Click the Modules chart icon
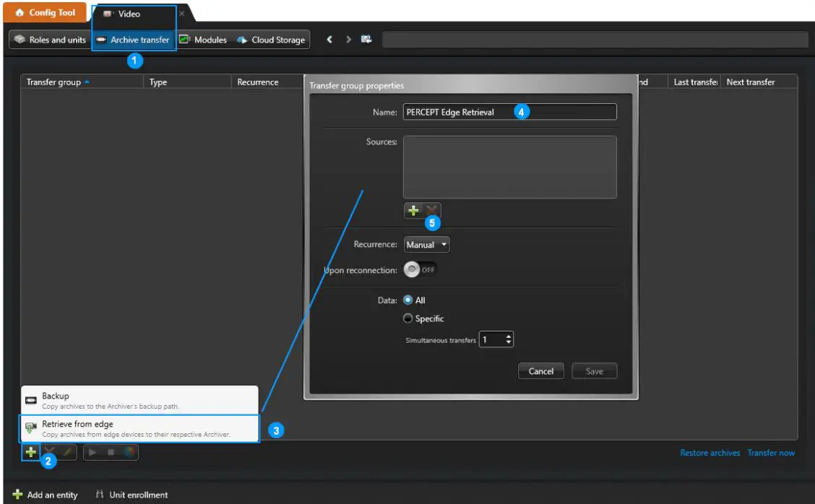Viewport: 815px width, 504px height. [x=184, y=40]
